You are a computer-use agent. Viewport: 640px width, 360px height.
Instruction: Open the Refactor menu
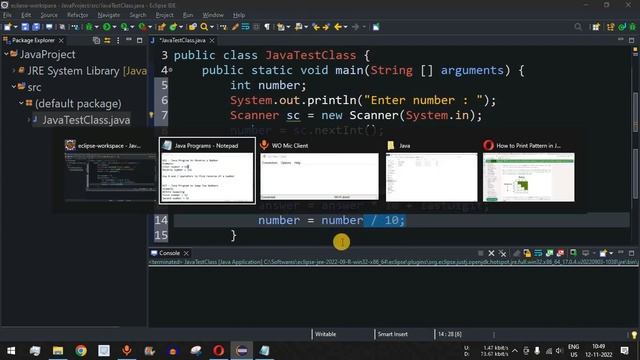[x=78, y=15]
